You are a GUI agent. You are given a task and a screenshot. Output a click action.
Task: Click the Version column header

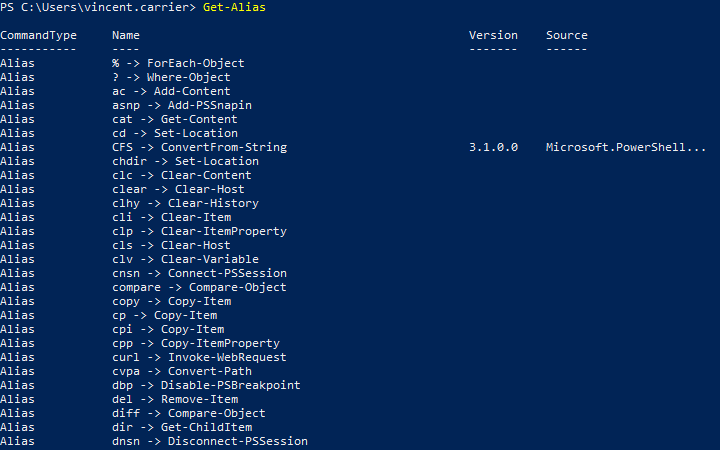(493, 35)
